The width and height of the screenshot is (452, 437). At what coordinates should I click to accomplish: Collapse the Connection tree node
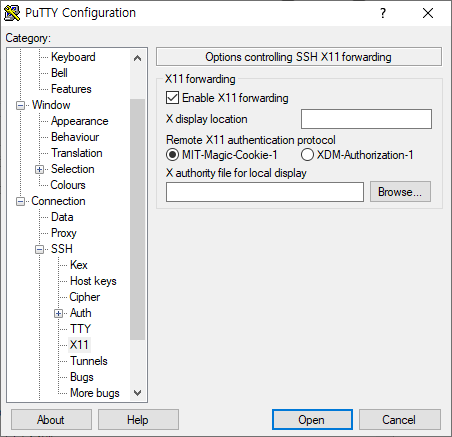(x=21, y=201)
